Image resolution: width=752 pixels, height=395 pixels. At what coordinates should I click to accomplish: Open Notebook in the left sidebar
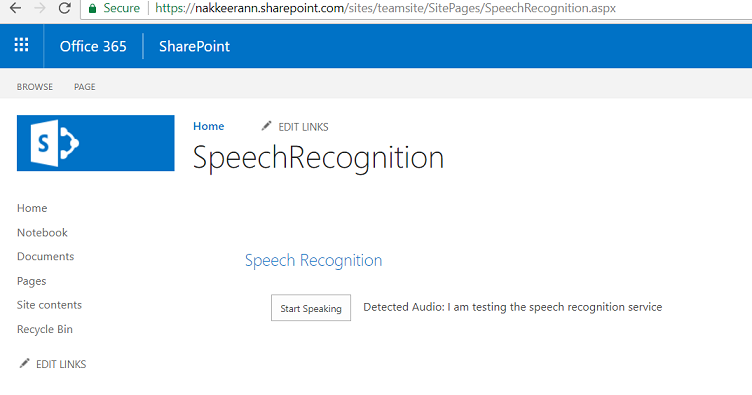[42, 232]
